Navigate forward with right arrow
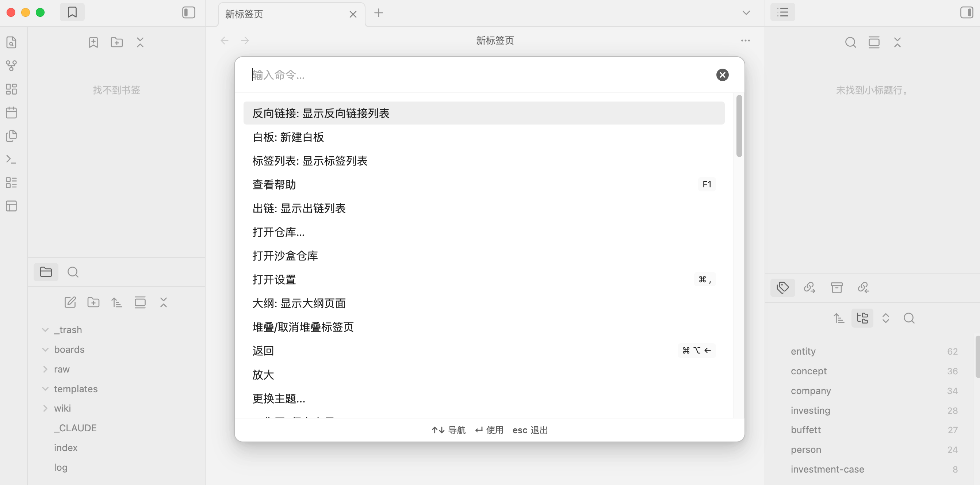 pos(245,41)
